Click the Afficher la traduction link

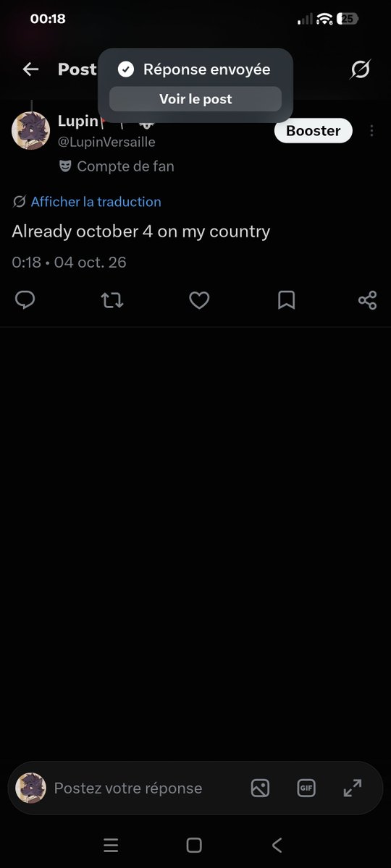tap(96, 202)
